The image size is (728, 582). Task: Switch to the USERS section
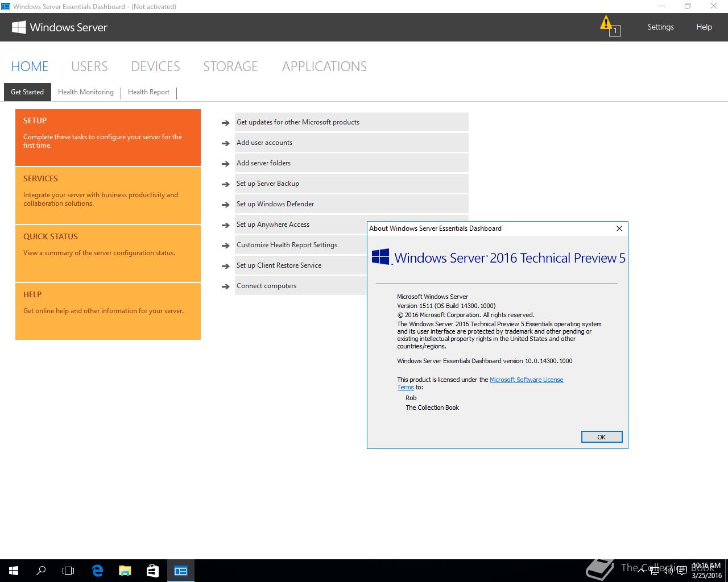(89, 66)
